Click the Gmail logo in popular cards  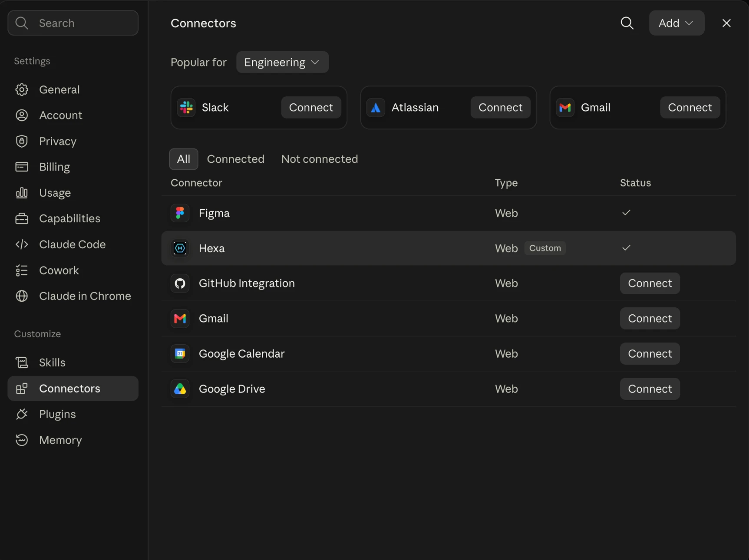(565, 107)
